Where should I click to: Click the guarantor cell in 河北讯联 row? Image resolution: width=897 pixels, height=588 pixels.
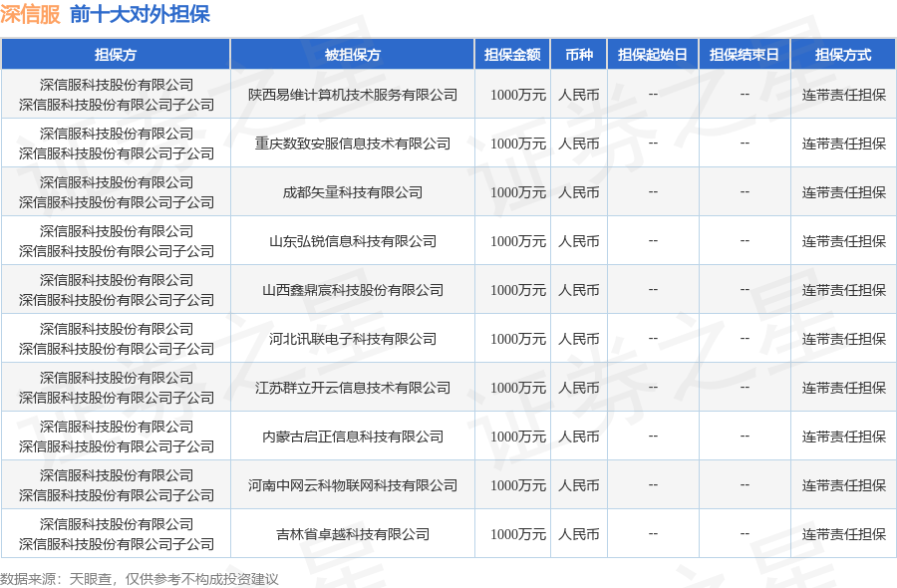pos(117,339)
